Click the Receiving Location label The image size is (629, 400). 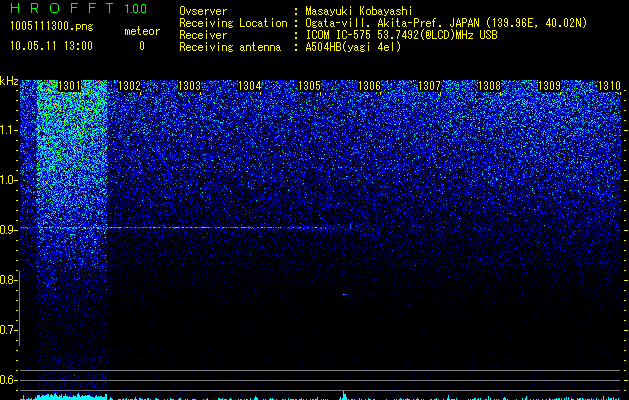point(233,23)
